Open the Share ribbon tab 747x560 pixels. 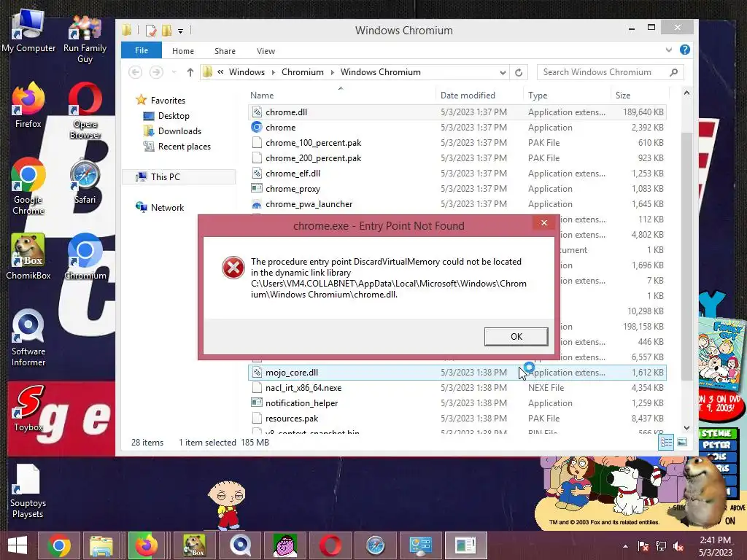[x=225, y=51]
